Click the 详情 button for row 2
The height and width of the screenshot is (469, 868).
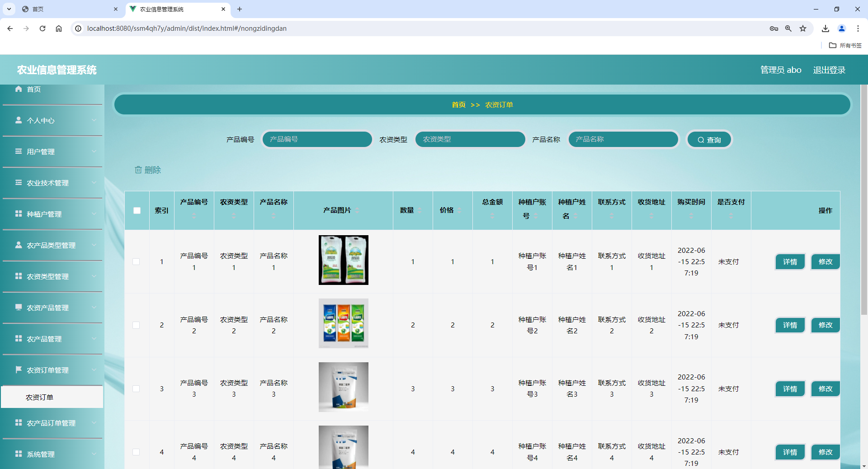790,325
